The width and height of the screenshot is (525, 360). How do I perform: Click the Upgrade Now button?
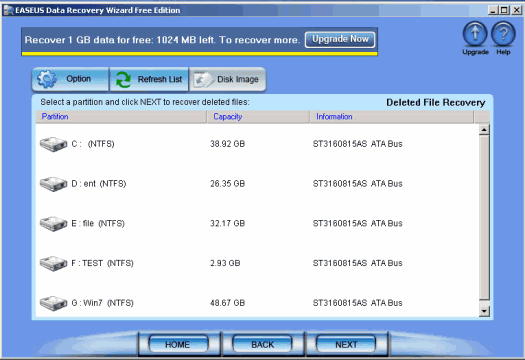[x=340, y=40]
